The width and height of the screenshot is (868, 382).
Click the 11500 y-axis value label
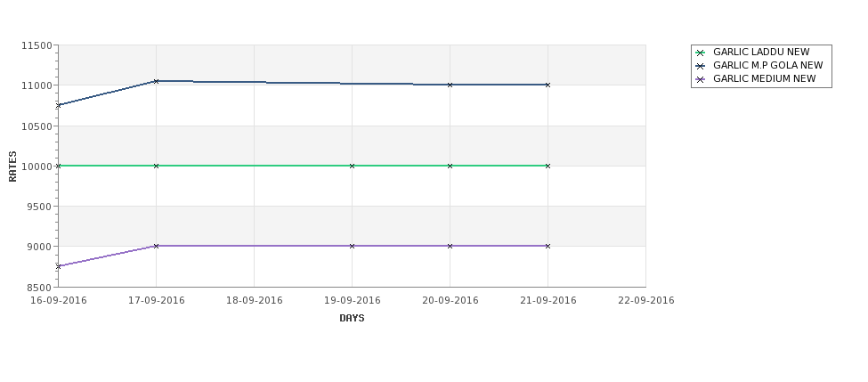pos(37,46)
